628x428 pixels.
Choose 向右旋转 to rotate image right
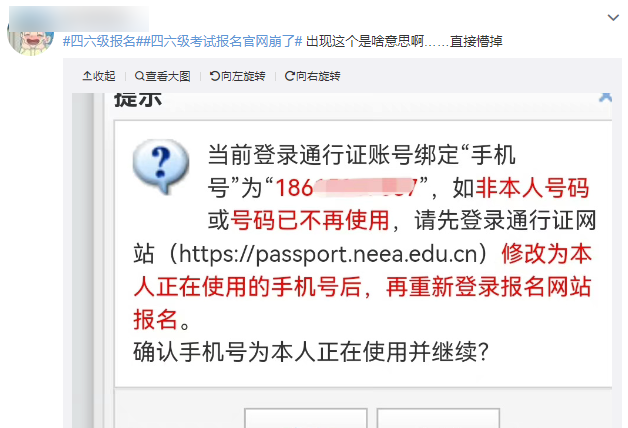(x=318, y=76)
